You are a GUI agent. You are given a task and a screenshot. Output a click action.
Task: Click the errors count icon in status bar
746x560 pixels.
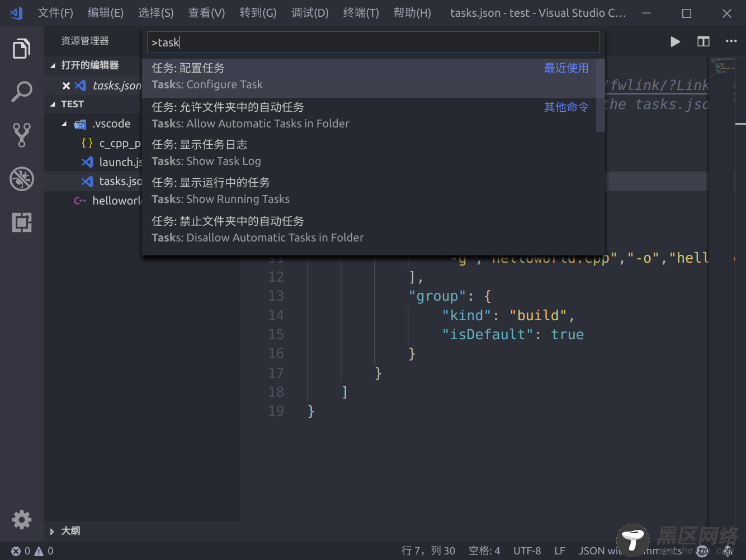point(16,551)
